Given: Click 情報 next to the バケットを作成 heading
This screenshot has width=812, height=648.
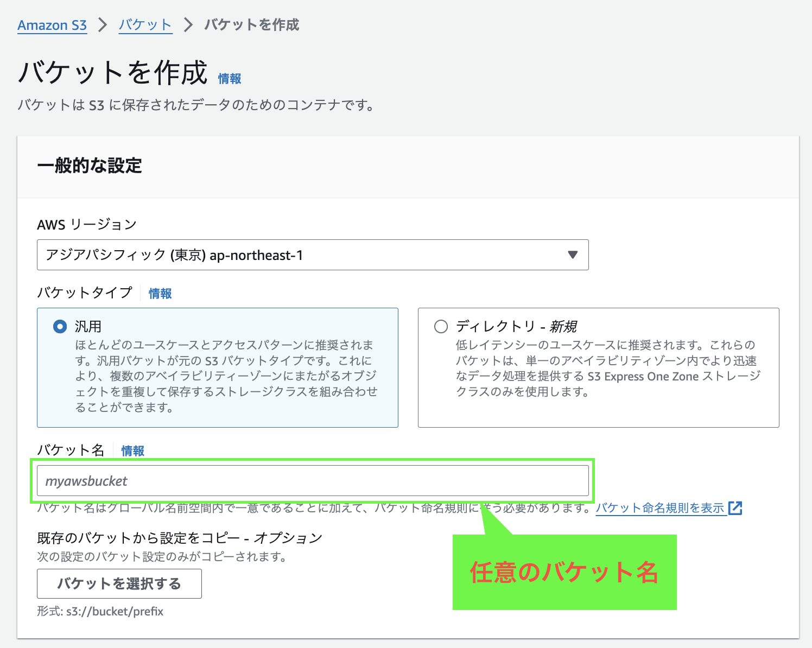Looking at the screenshot, I should [x=228, y=78].
